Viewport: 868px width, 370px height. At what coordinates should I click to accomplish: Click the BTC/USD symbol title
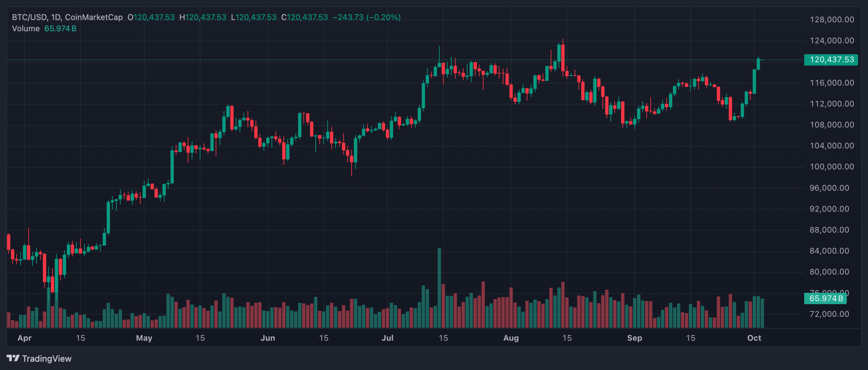[29, 17]
